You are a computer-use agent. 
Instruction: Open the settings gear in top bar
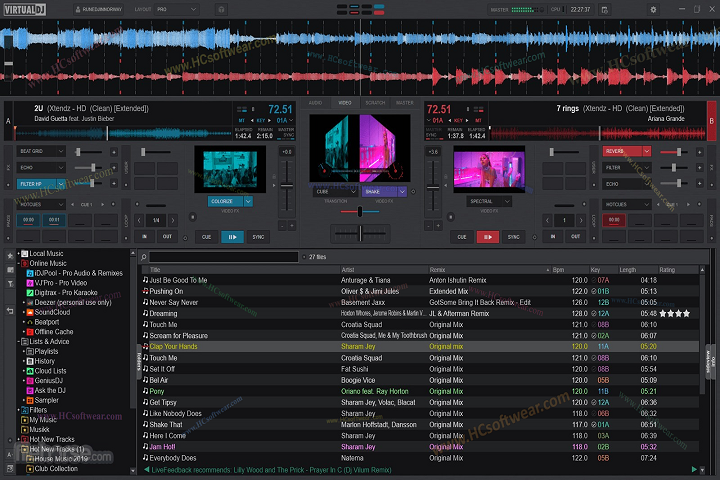tap(652, 8)
